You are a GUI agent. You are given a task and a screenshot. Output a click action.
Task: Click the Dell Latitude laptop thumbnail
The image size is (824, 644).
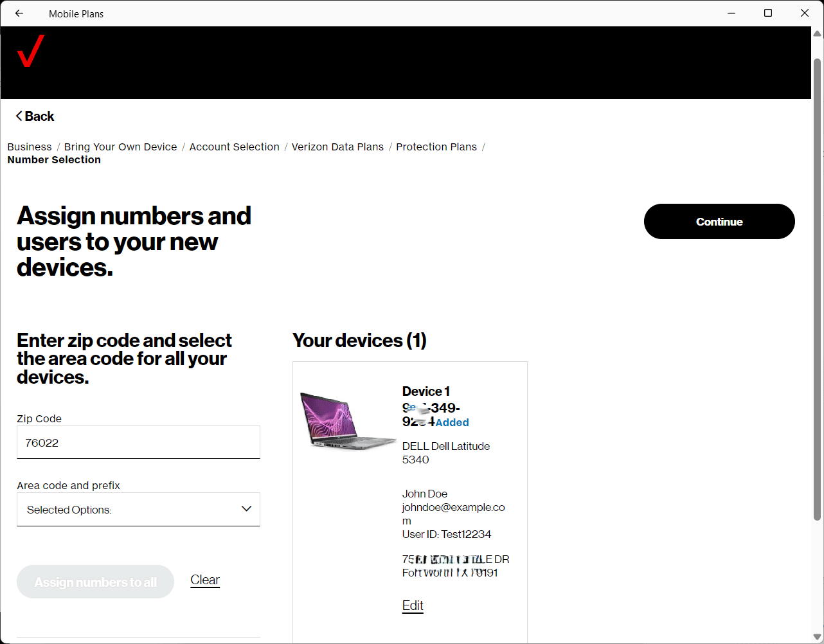pyautogui.click(x=347, y=420)
